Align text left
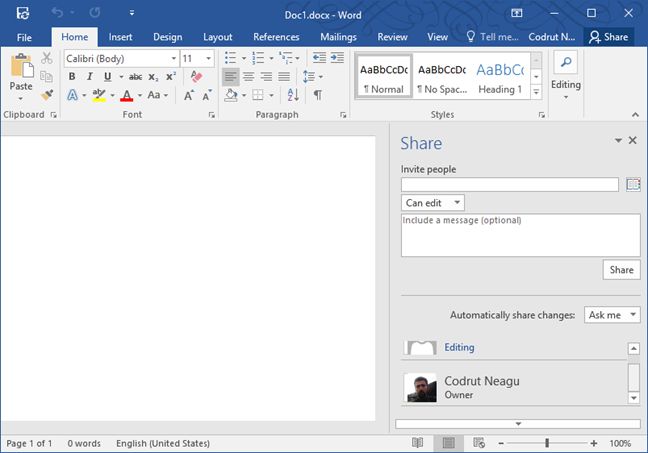 pos(231,76)
